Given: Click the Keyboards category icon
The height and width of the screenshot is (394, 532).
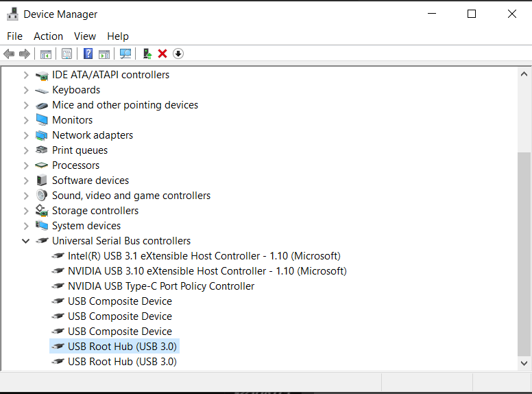Looking at the screenshot, I should point(42,91).
